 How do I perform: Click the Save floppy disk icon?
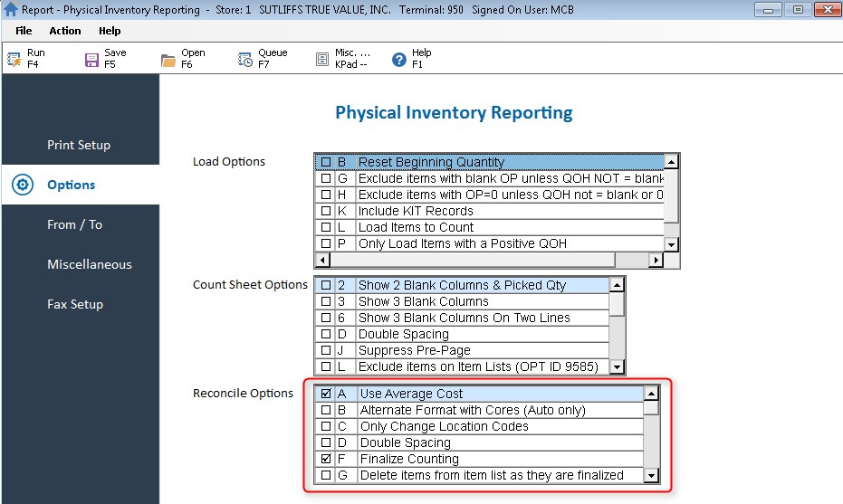(91, 60)
